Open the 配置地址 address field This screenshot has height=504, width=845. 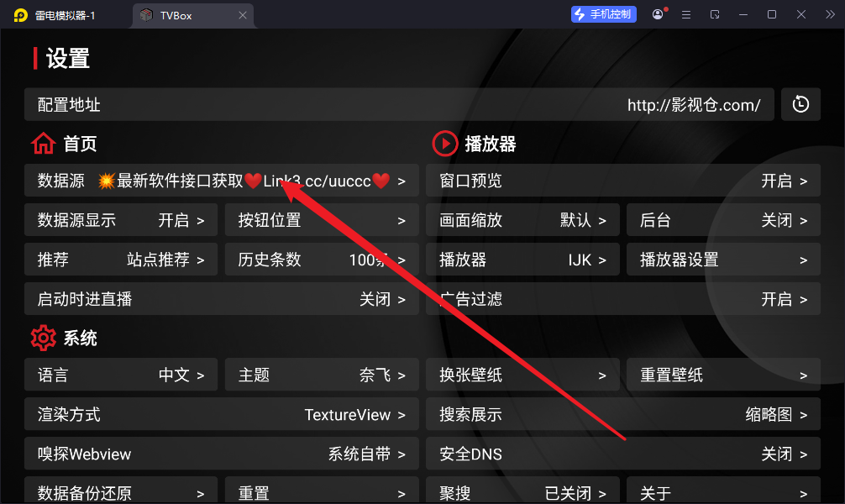pos(399,104)
